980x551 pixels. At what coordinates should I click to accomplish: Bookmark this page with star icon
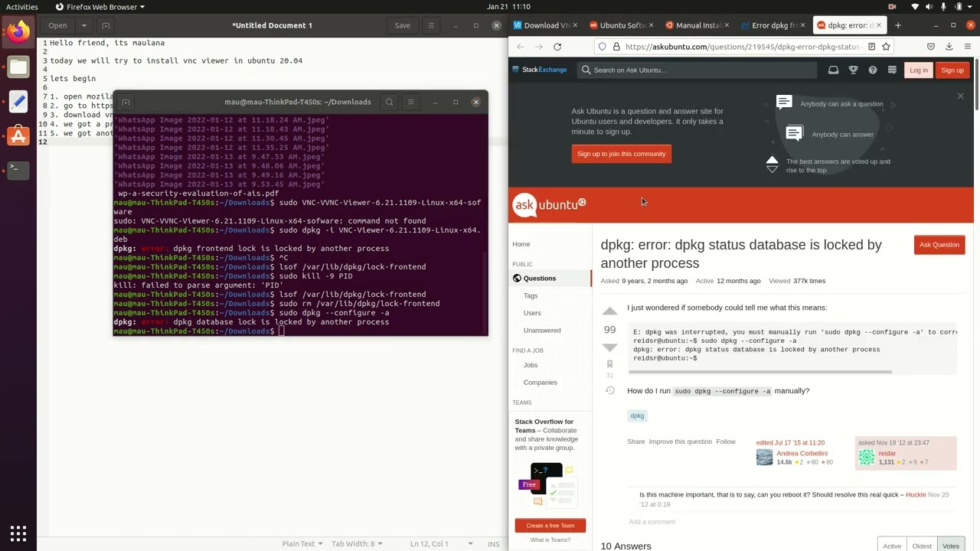(886, 47)
